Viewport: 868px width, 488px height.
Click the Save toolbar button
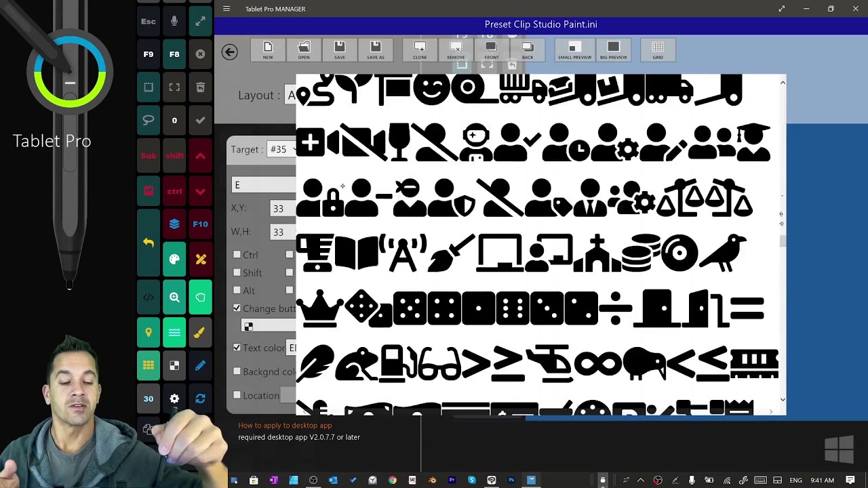click(340, 49)
